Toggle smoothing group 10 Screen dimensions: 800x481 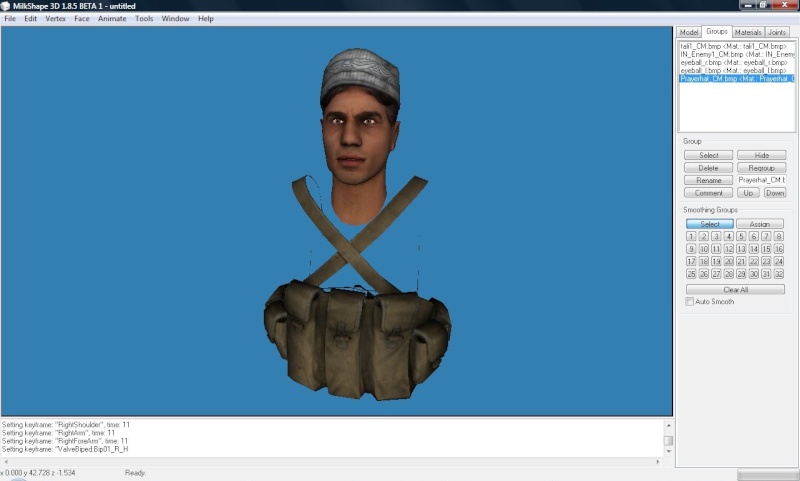coord(704,249)
